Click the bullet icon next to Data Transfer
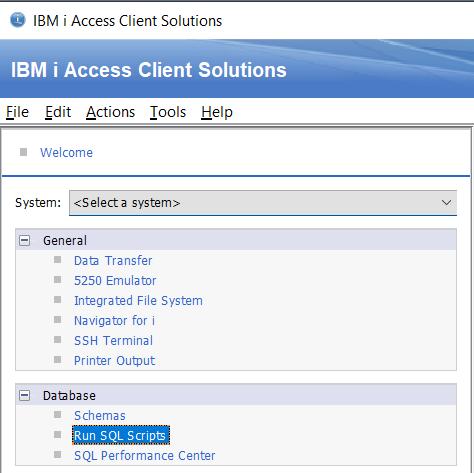 tap(57, 259)
